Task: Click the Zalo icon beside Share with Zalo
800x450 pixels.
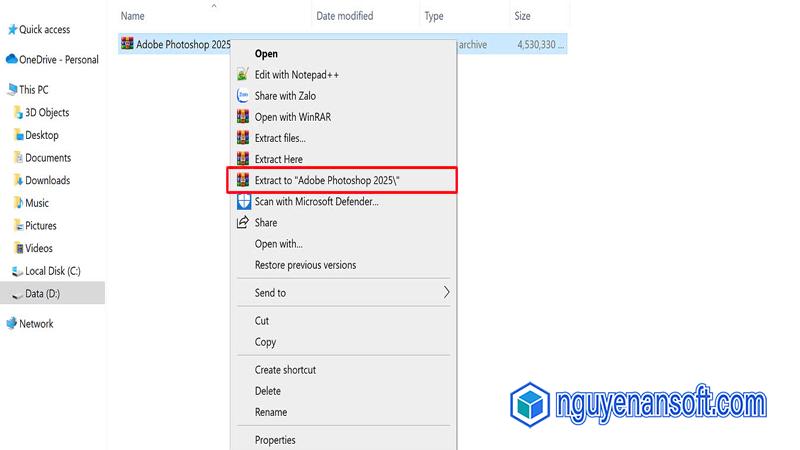Action: tap(243, 96)
